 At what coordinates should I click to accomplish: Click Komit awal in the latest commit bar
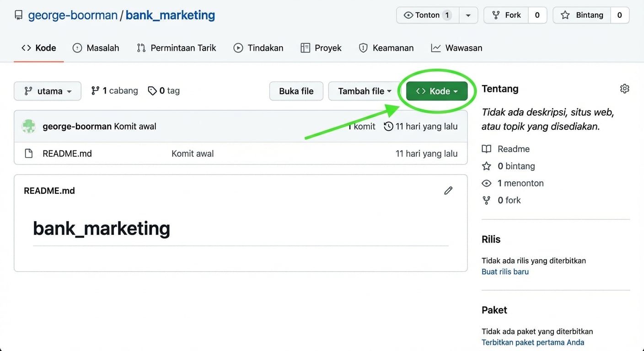pos(135,126)
